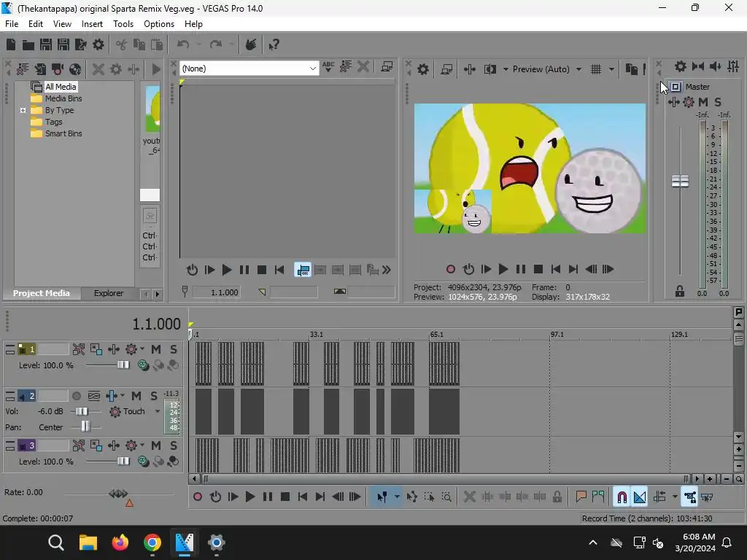747x560 pixels.
Task: Create a new project from the toolbar
Action: pyautogui.click(x=11, y=44)
